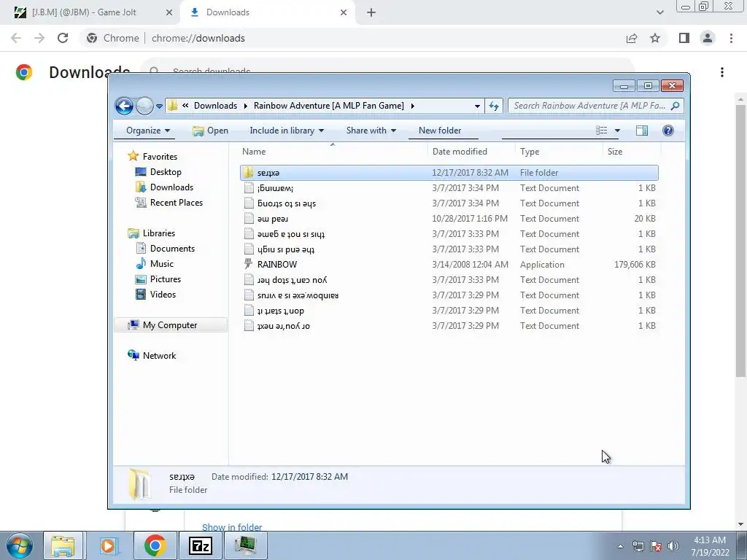Open the Documents library
The width and height of the screenshot is (747, 560).
pyautogui.click(x=166, y=249)
